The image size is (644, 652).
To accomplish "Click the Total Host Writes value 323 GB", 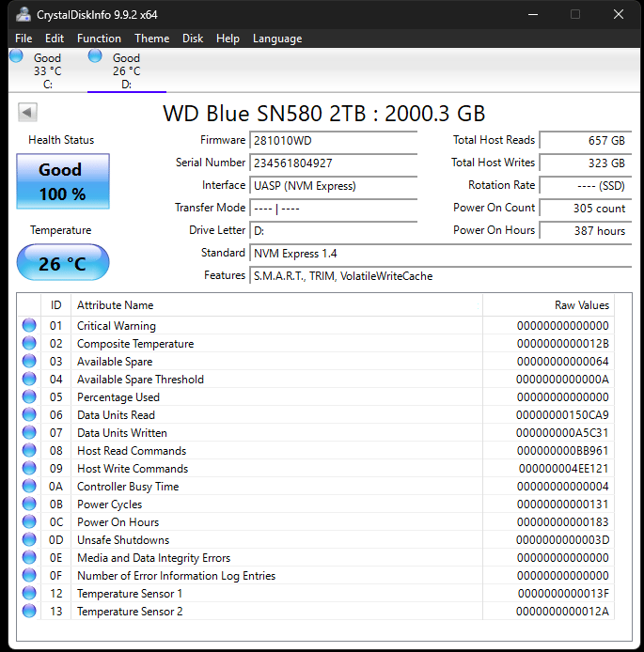I will point(586,163).
